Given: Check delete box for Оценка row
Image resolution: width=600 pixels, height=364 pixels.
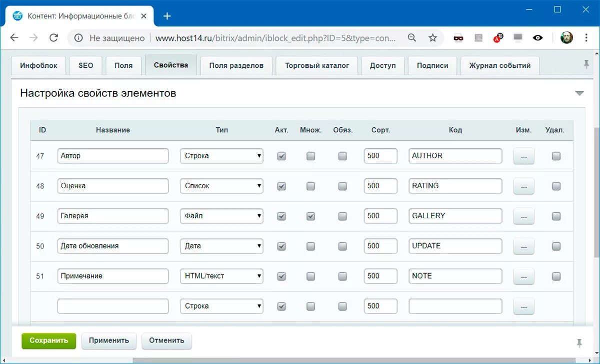Looking at the screenshot, I should click(x=556, y=186).
